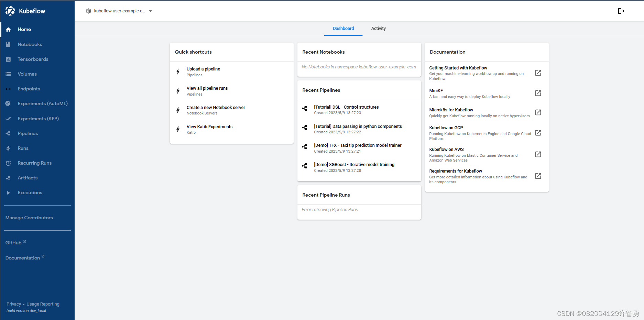Click lightning icon beside Upload a pipeline
This screenshot has height=320, width=644.
tap(178, 71)
